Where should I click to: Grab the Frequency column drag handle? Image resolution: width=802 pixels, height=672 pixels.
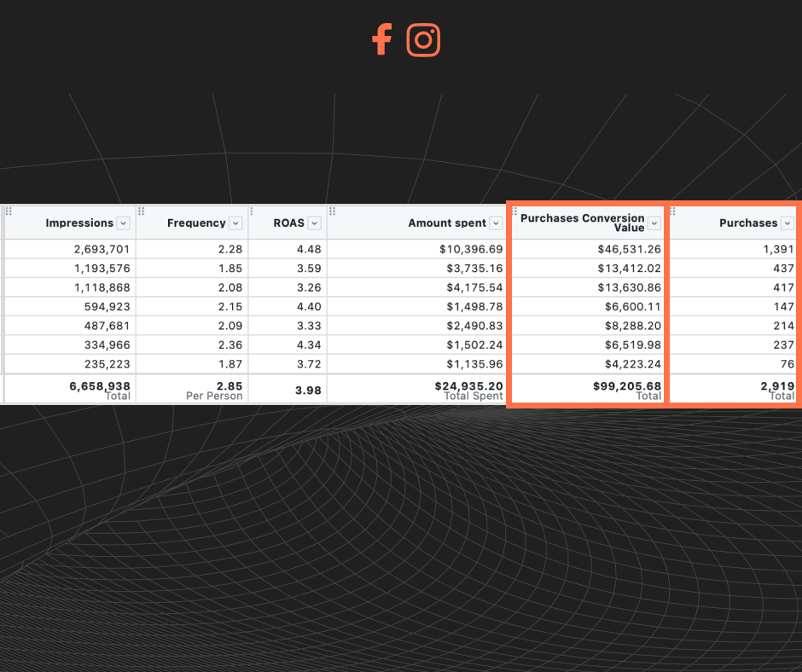click(141, 211)
